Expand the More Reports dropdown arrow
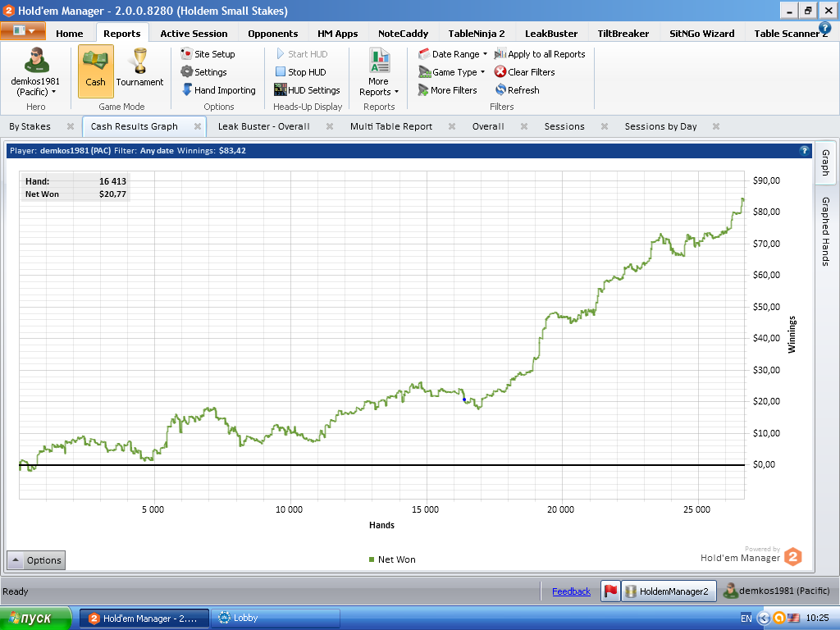The image size is (840, 630). click(x=396, y=92)
